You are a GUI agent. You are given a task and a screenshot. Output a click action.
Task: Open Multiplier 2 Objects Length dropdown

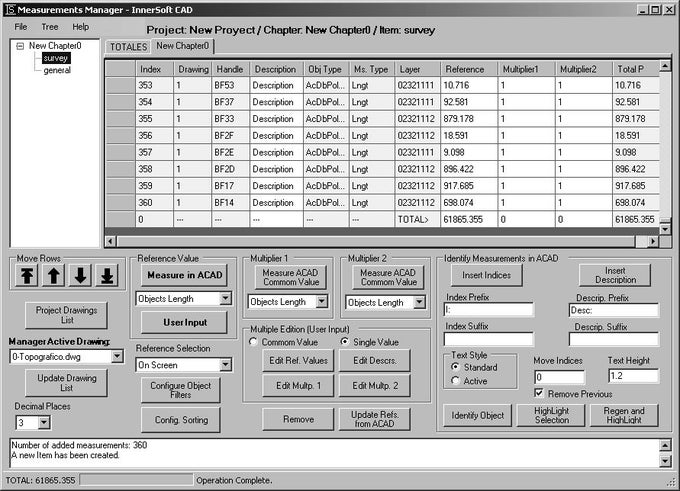(x=419, y=302)
